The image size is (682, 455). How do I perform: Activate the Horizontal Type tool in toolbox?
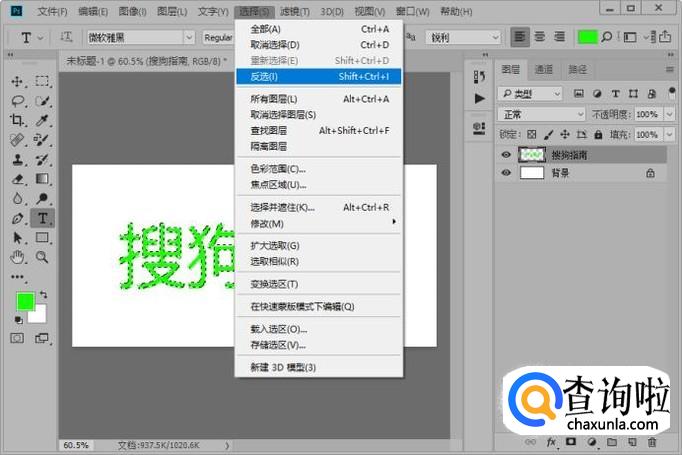[43, 217]
